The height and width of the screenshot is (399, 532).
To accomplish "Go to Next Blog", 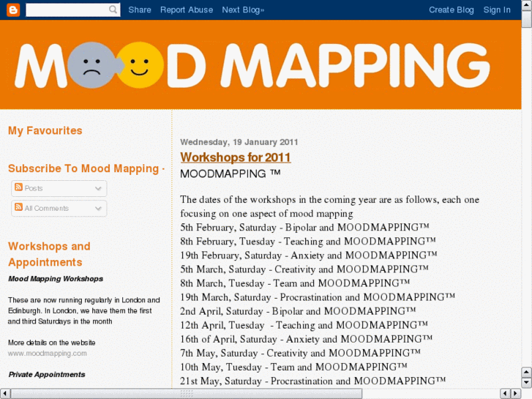I will click(243, 10).
